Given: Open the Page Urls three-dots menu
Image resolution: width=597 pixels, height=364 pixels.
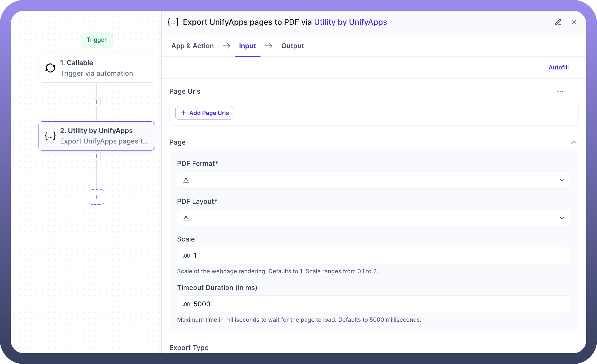Looking at the screenshot, I should coord(560,91).
